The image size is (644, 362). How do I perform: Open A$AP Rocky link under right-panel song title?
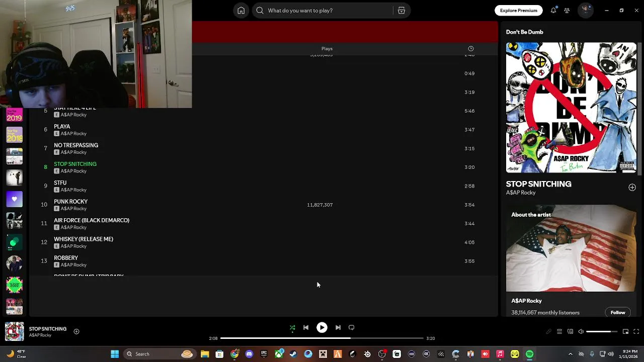(x=521, y=193)
